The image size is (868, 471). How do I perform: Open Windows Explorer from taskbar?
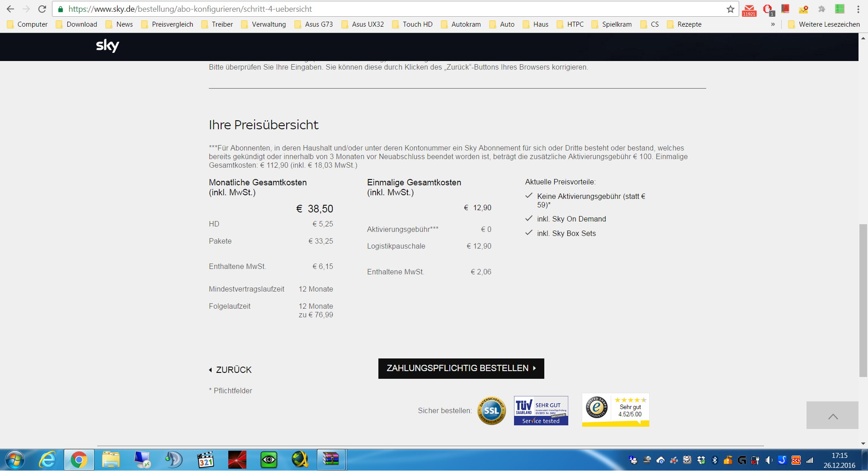(111, 460)
